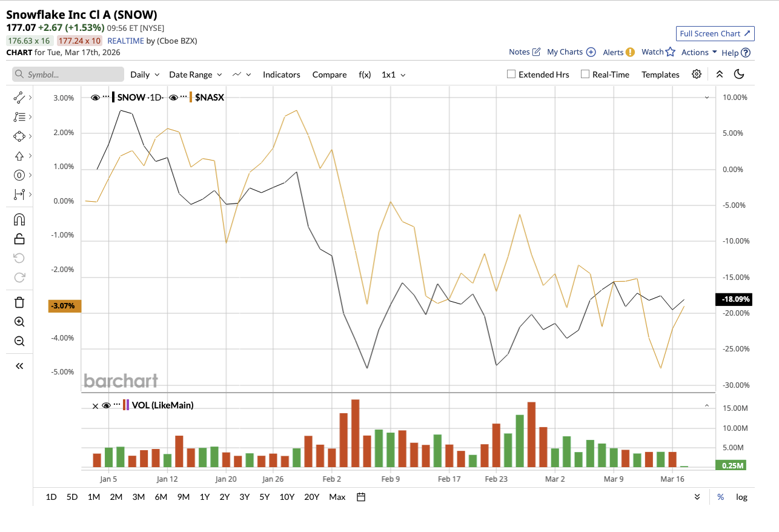779x532 pixels.
Task: Collapse the left drawing toolbar
Action: click(19, 366)
